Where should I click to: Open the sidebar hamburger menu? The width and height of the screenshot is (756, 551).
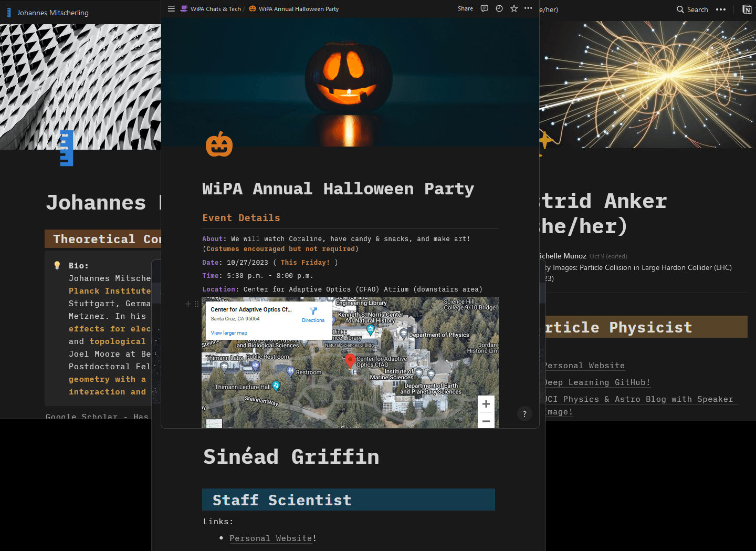pos(171,9)
